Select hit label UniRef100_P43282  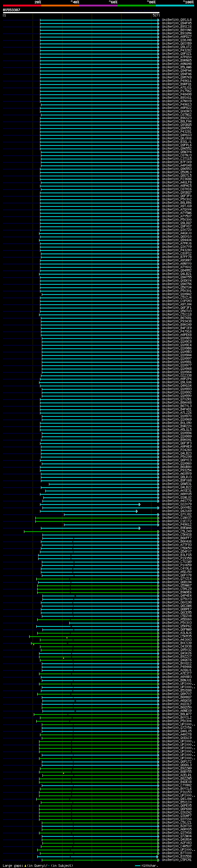coord(177,50)
